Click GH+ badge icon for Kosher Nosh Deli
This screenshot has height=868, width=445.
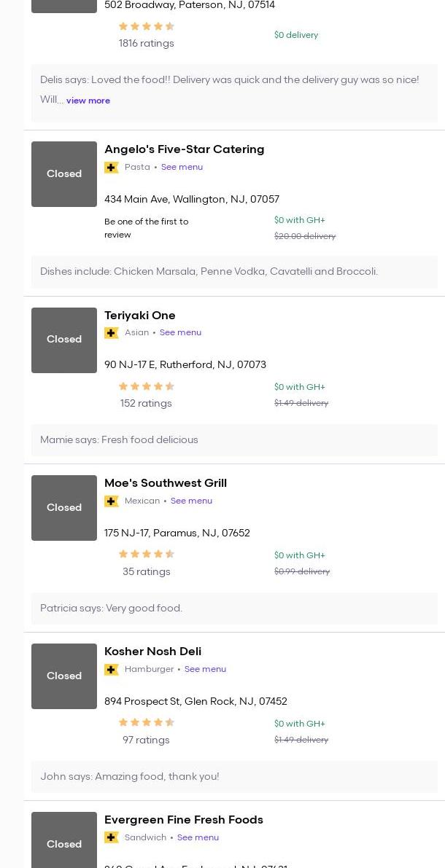[112, 670]
